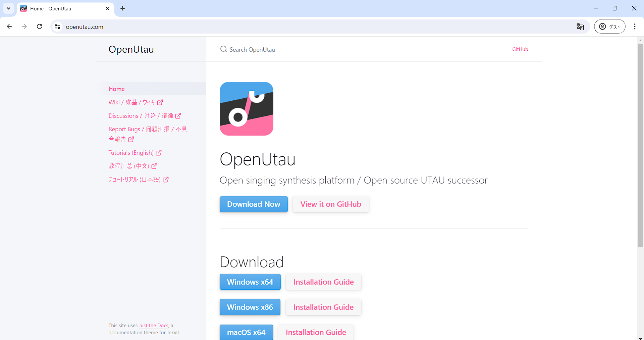The image size is (644, 340).
Task: Click the browser forward arrow
Action: point(24,27)
